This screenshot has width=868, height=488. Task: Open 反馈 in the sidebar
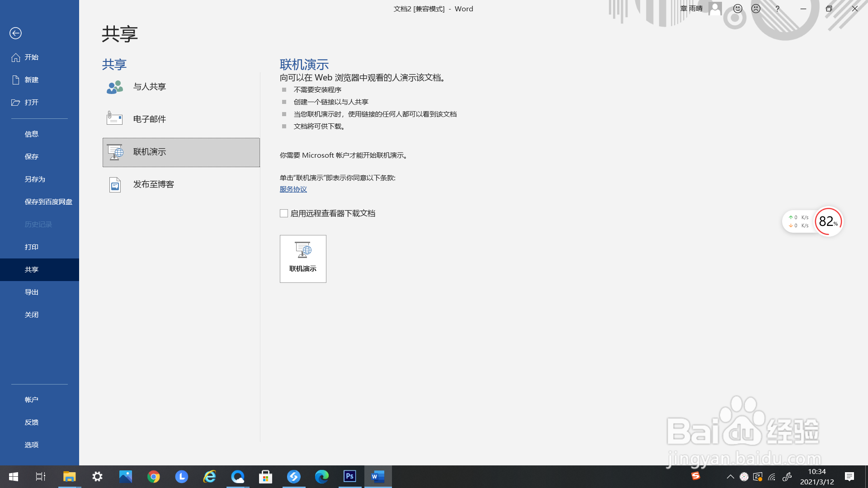(x=39, y=422)
